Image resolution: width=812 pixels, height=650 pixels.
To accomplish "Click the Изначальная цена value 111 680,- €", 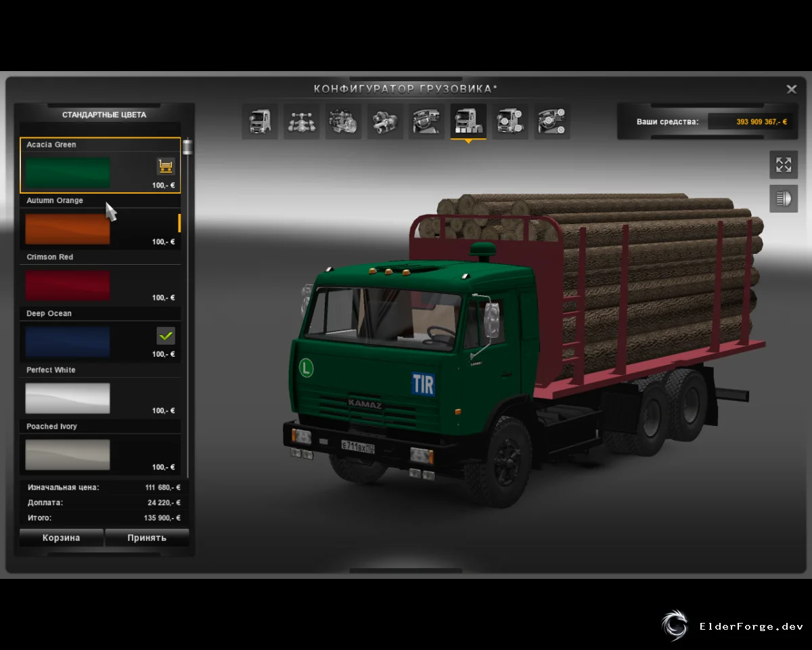I will (162, 487).
